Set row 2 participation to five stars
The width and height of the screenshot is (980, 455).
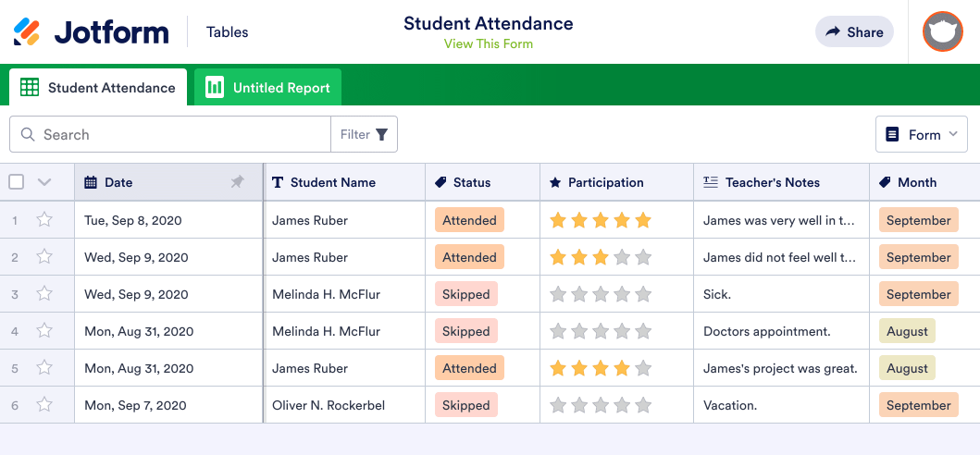point(643,257)
